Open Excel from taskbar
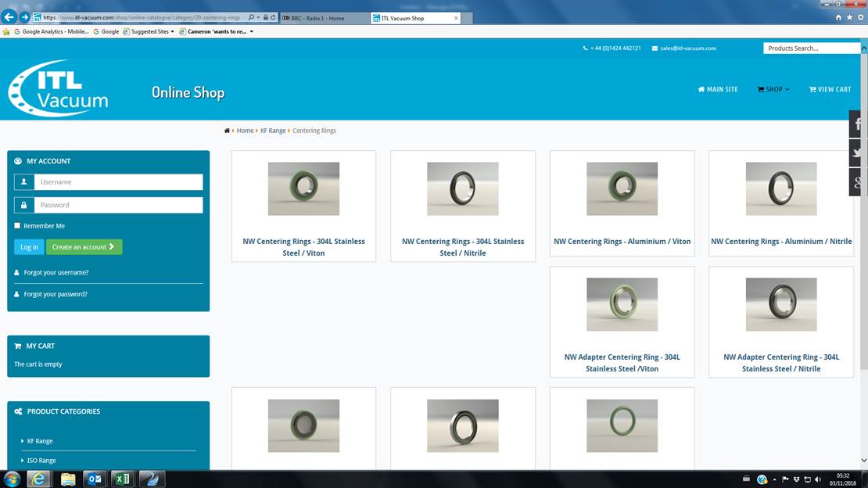 [x=122, y=479]
